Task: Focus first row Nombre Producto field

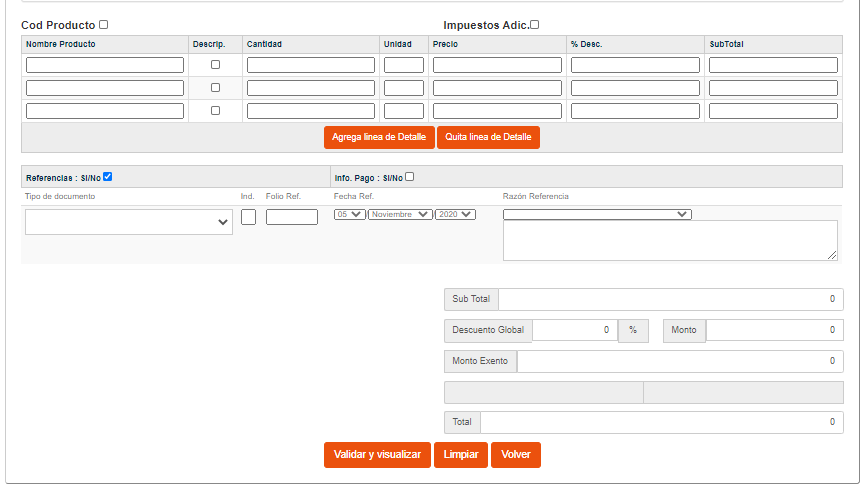Action: [104, 65]
